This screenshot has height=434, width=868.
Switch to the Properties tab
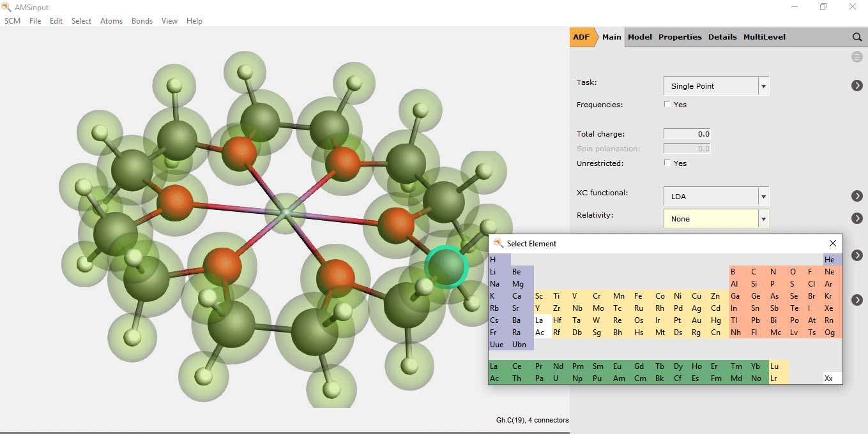[x=680, y=37]
